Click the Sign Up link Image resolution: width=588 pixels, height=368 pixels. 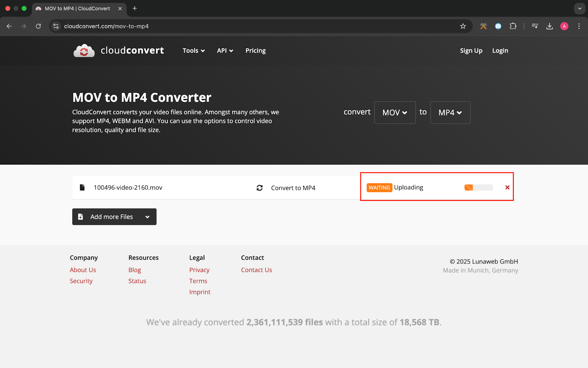[471, 51]
